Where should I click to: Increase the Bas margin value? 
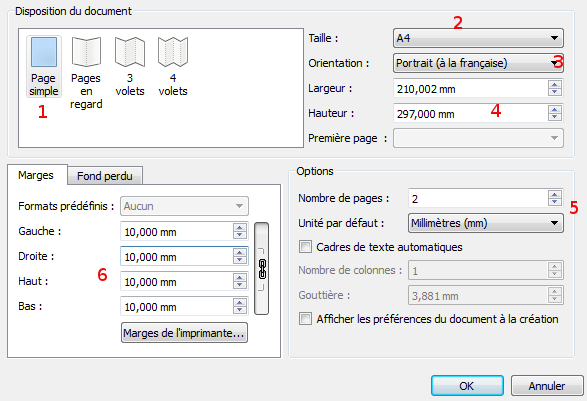click(x=240, y=303)
